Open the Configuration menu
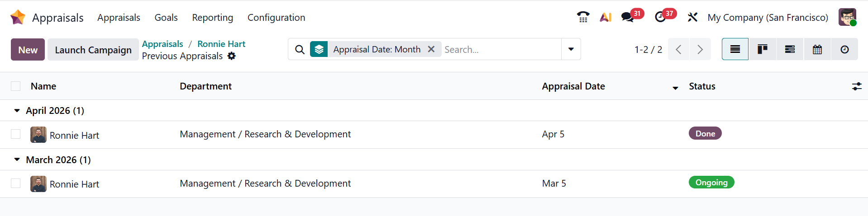 [x=276, y=18]
